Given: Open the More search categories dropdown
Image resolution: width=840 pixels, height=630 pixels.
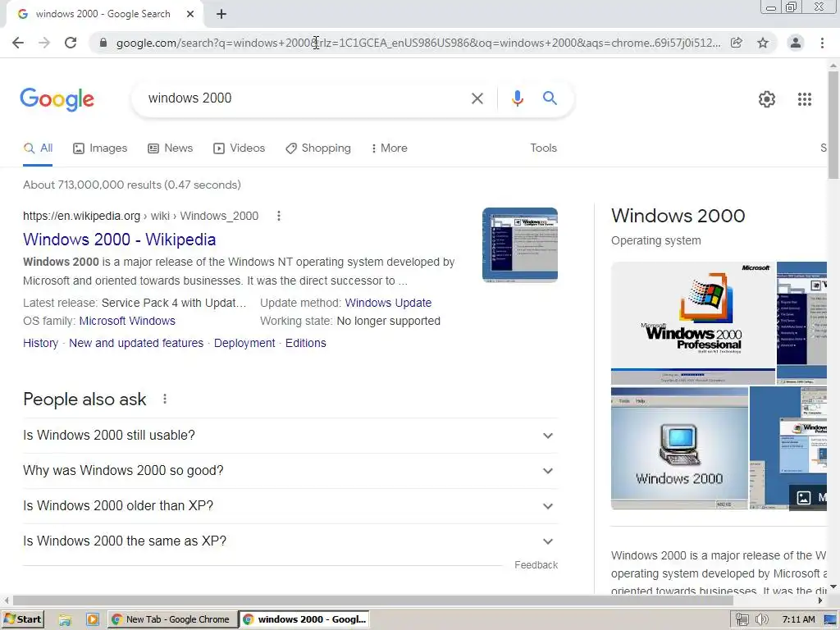Looking at the screenshot, I should (x=390, y=148).
